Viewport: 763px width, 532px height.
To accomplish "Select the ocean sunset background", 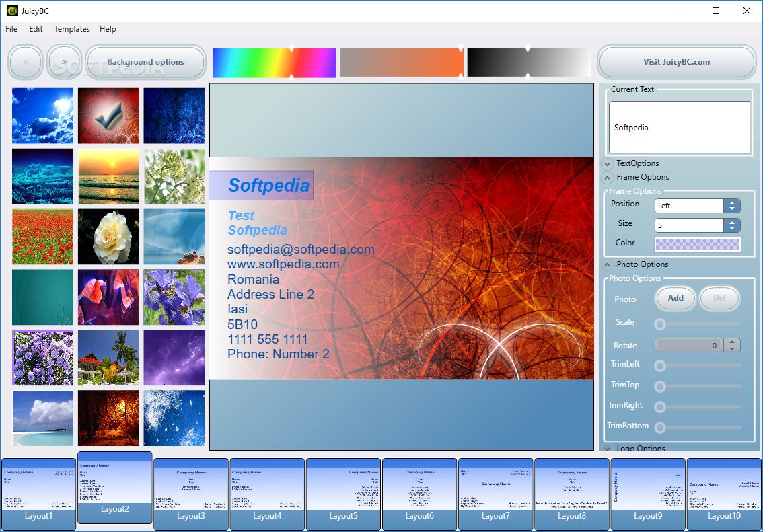I will (x=108, y=176).
